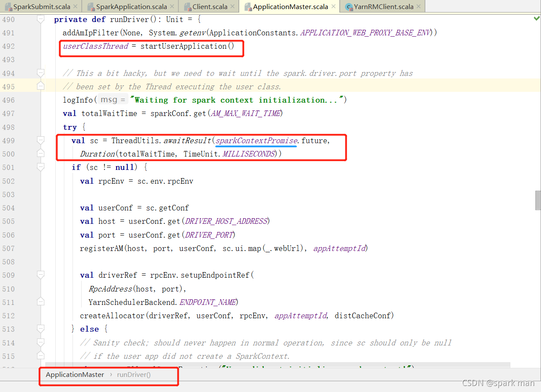Click the ApplicationMaster.scala file icon
Image resolution: width=541 pixels, height=392 pixels.
pyautogui.click(x=248, y=7)
